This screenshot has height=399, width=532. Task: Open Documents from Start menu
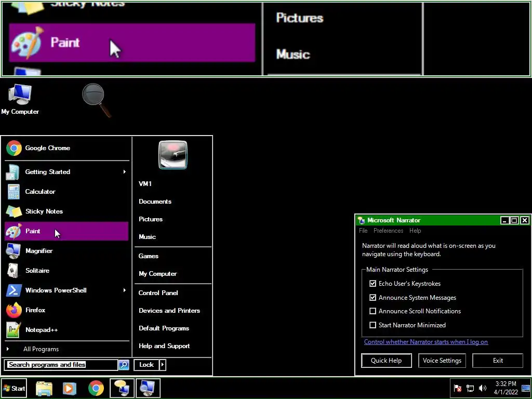tap(155, 202)
